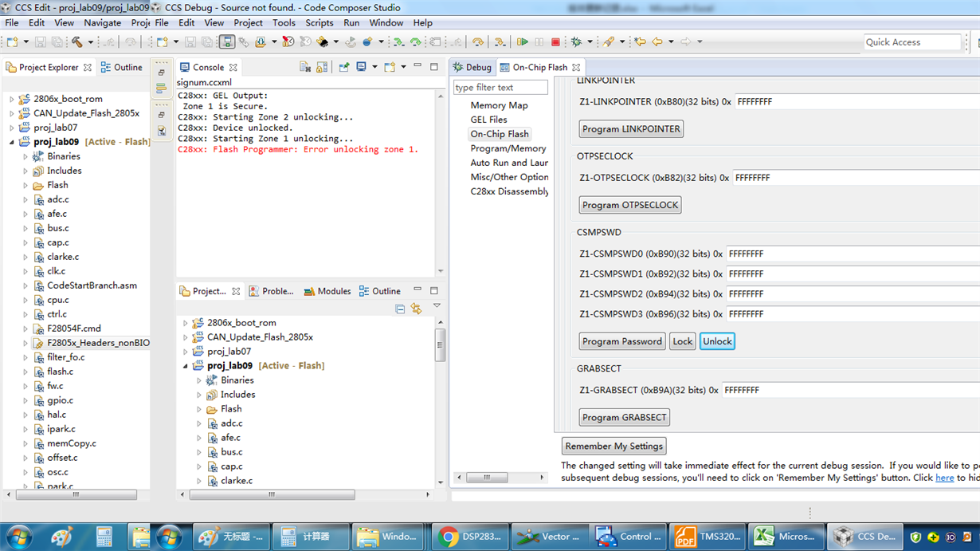The height and width of the screenshot is (551, 980).
Task: Click the 'here' hyperlink
Action: [x=944, y=478]
